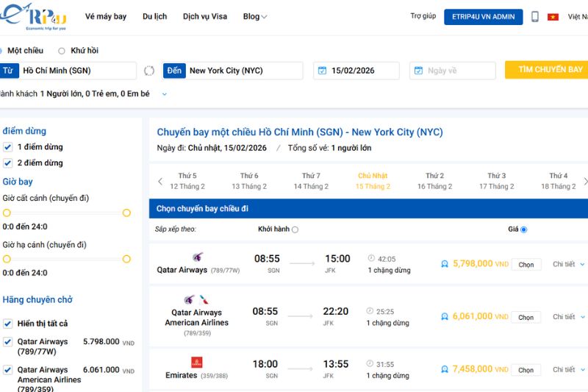Sort flights by Khởi hành radio
Screen dimensions: 588x392
(x=295, y=229)
